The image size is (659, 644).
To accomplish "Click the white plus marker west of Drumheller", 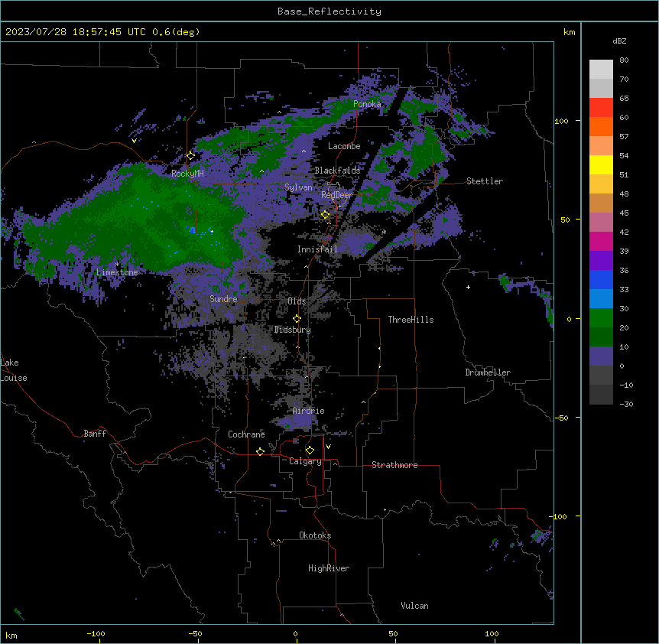I will click(468, 287).
